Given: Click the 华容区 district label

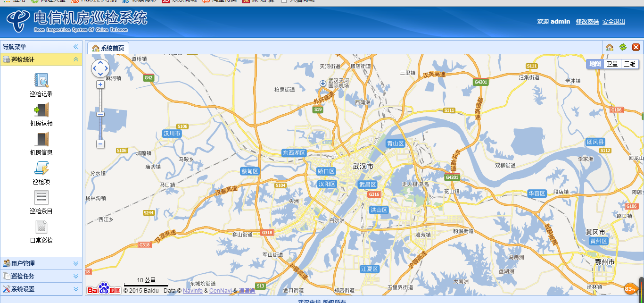Looking at the screenshot, I should [x=537, y=194].
